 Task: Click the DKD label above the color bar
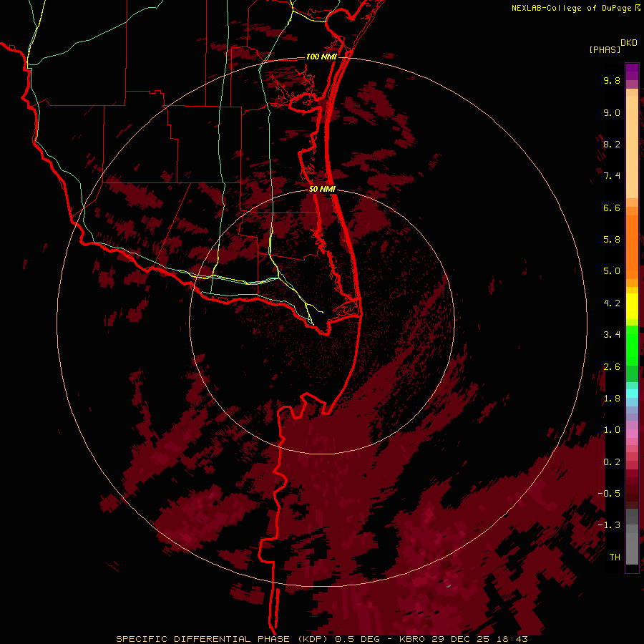(629, 43)
